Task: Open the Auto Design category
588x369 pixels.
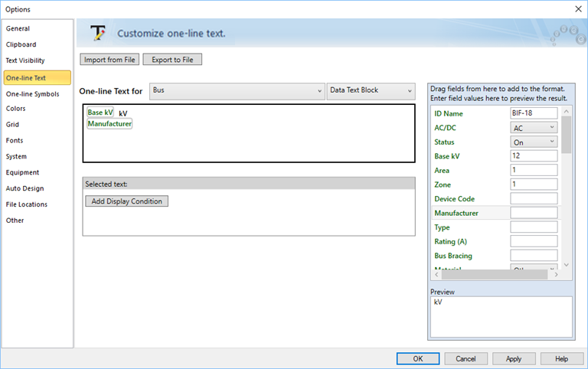Action: click(x=24, y=188)
